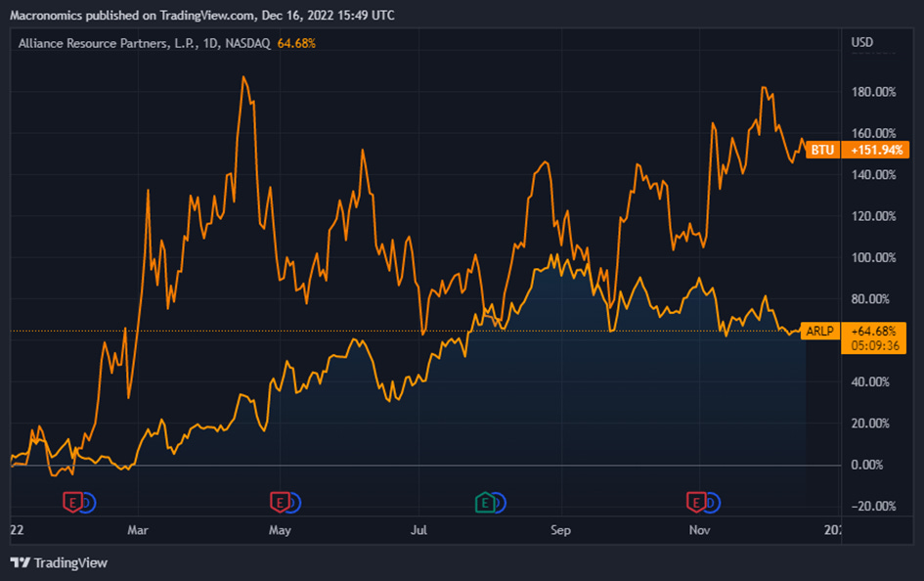Click the countdown timer 05:09:36

coord(874,345)
